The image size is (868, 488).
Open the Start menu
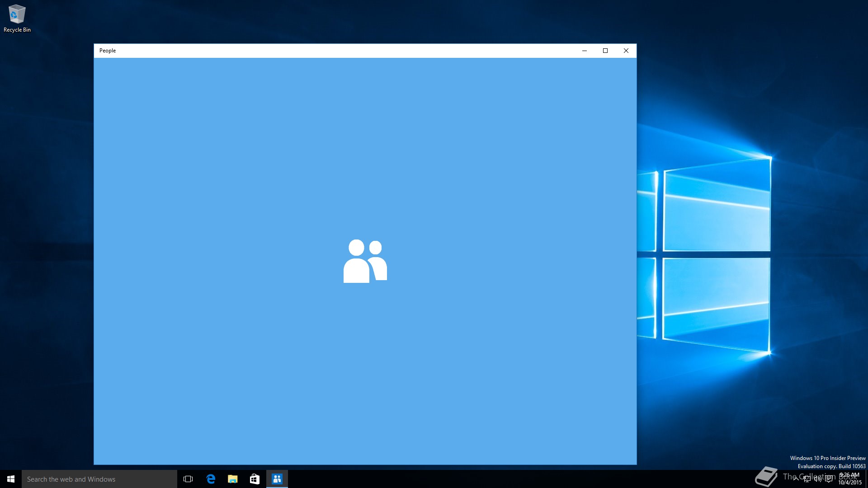tap(11, 479)
